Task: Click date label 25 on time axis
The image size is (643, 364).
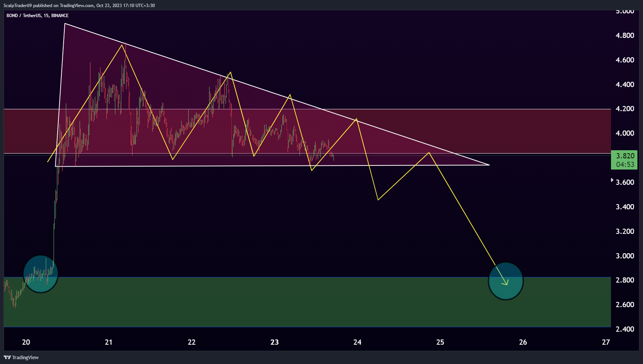Action: click(x=440, y=342)
